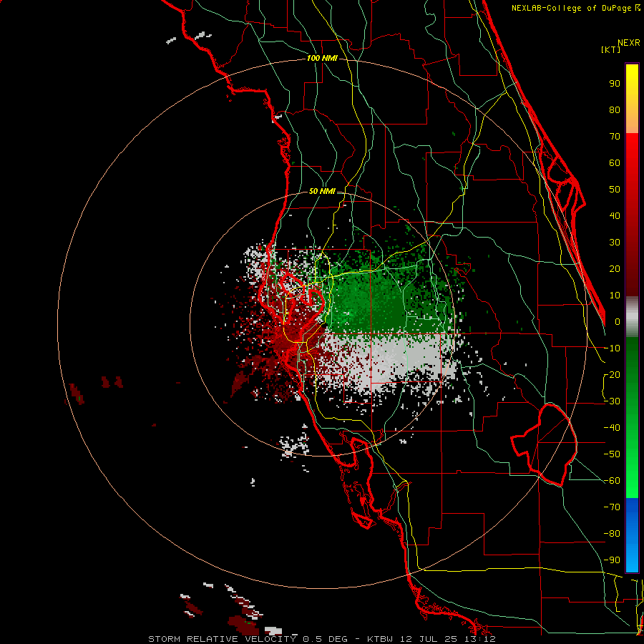Select the 0 knots scale label
Image resolution: width=644 pixels, height=644 pixels.
(x=618, y=322)
